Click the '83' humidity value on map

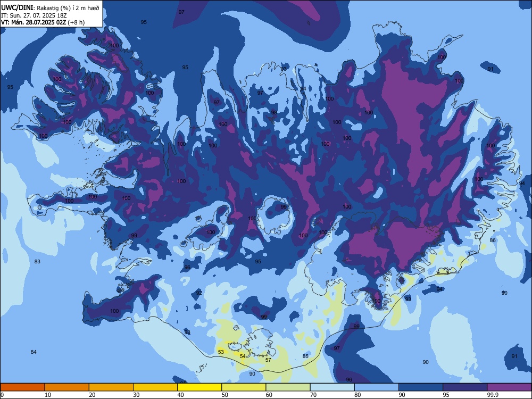click(x=37, y=262)
